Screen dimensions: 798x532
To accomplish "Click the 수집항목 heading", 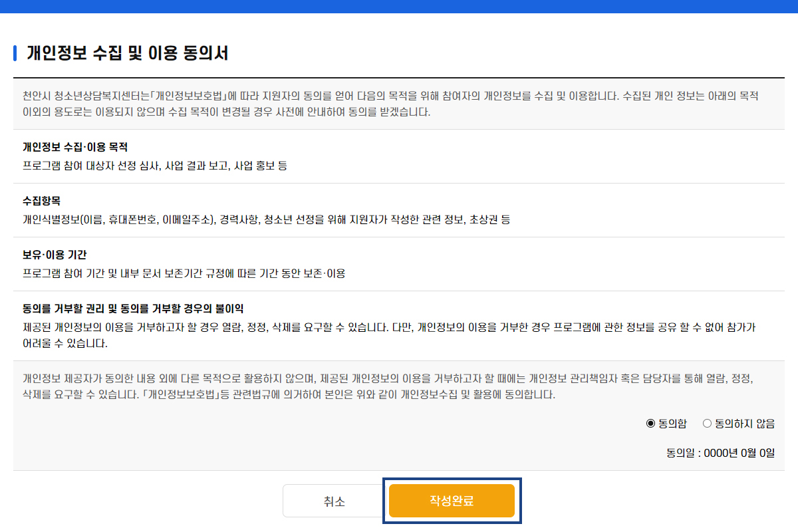I will coord(41,201).
